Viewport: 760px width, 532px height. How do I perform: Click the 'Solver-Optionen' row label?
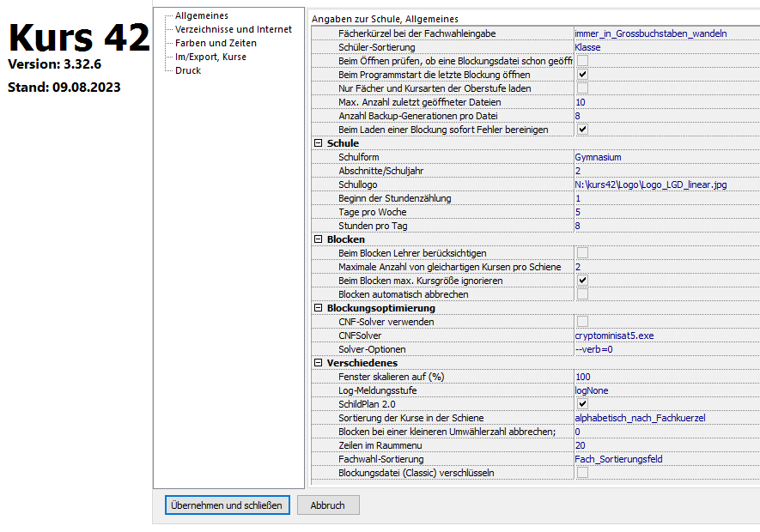(372, 349)
